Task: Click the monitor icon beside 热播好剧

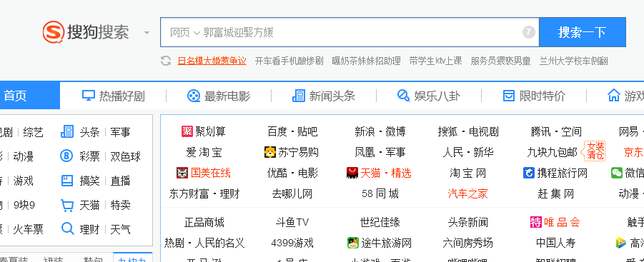Action: pos(89,96)
